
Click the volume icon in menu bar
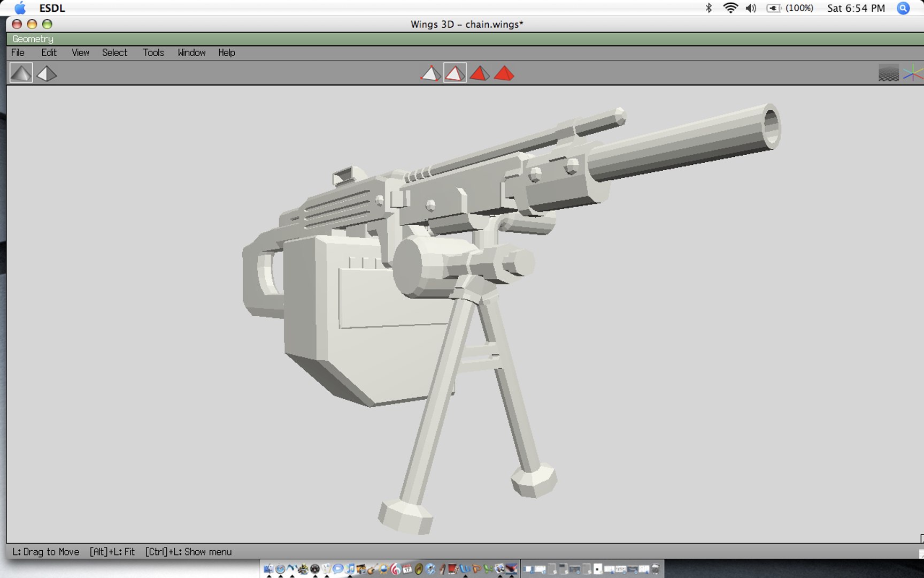[x=751, y=8]
